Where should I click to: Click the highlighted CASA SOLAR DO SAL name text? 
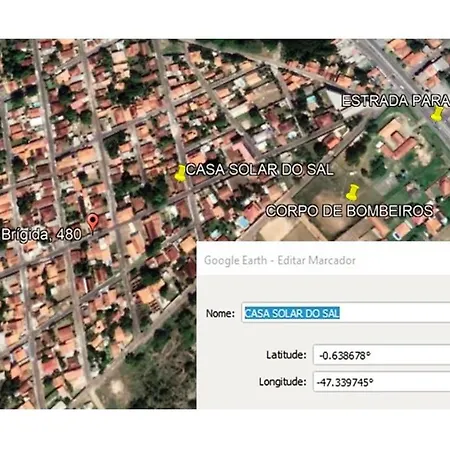click(292, 313)
